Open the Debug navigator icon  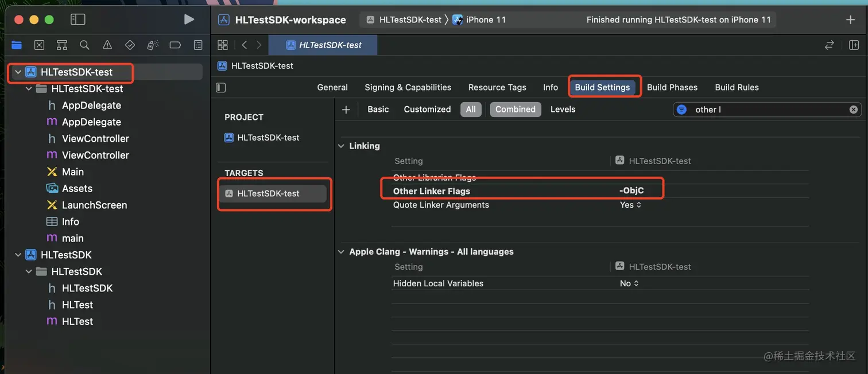pyautogui.click(x=153, y=45)
